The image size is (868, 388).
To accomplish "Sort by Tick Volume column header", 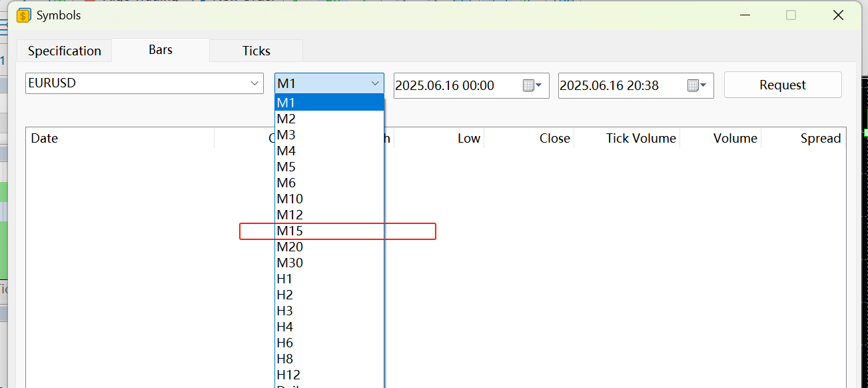I will (627, 139).
